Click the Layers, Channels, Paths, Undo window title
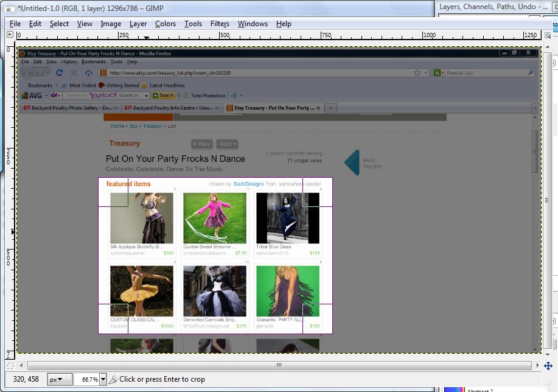This screenshot has height=392, width=558. [x=493, y=7]
